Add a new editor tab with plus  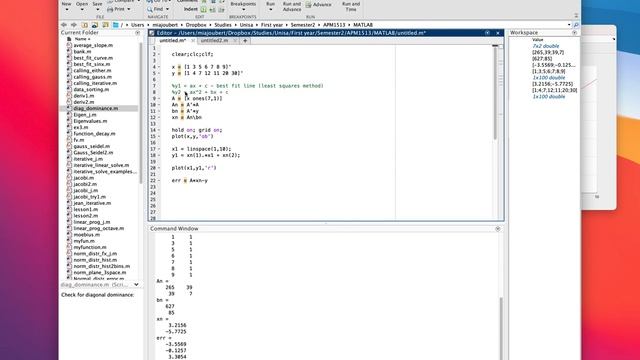(245, 40)
